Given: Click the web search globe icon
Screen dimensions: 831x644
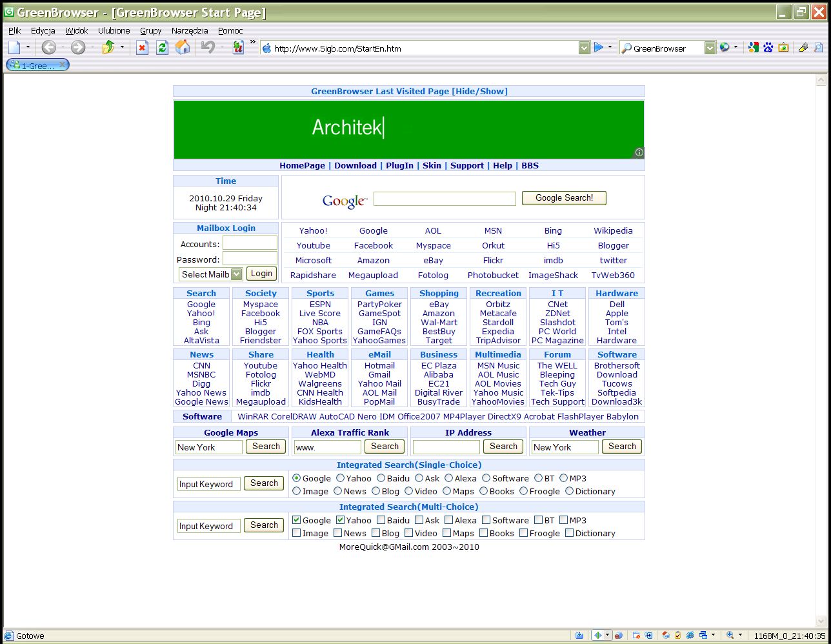Looking at the screenshot, I should tap(725, 47).
